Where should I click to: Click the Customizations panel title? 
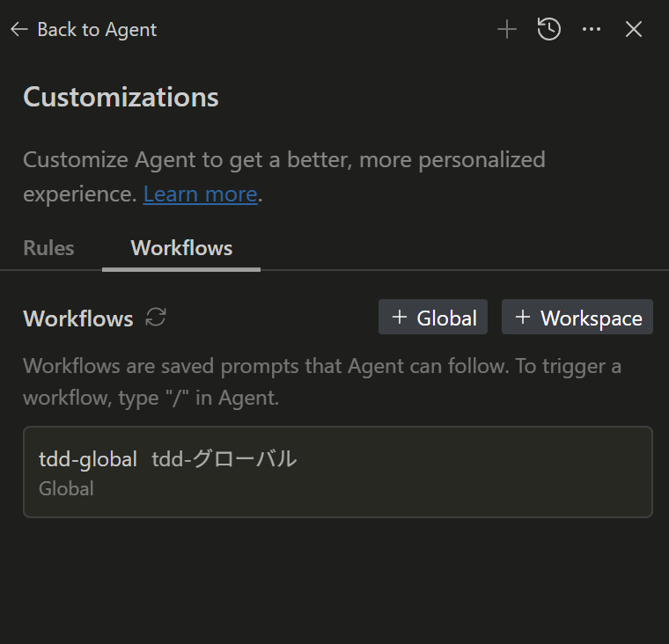coord(121,97)
